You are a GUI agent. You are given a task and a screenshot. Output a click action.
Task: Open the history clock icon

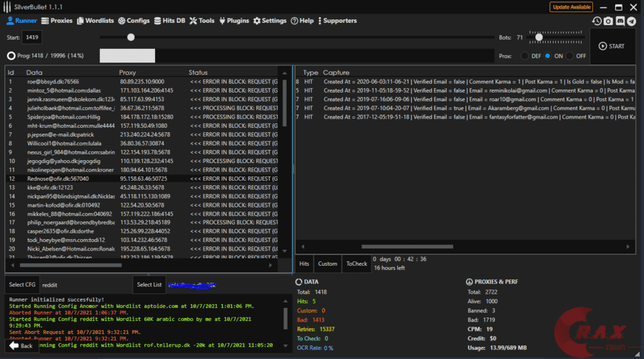click(x=597, y=22)
